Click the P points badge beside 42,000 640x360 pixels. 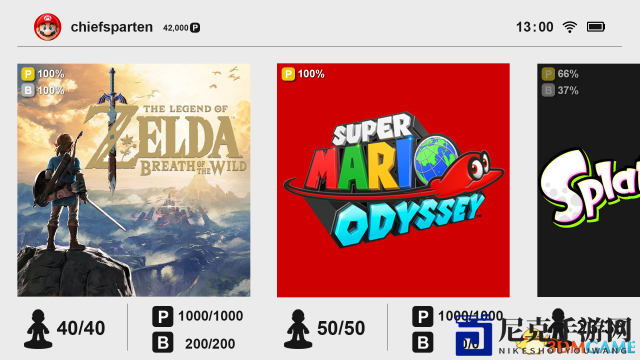195,28
